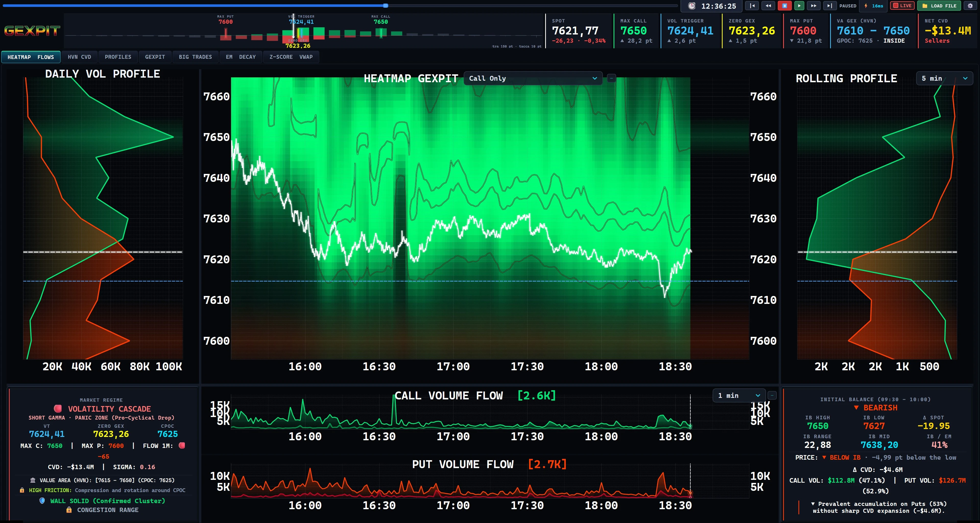The height and width of the screenshot is (523, 980).
Task: Toggle LIVE mode on
Action: 902,6
